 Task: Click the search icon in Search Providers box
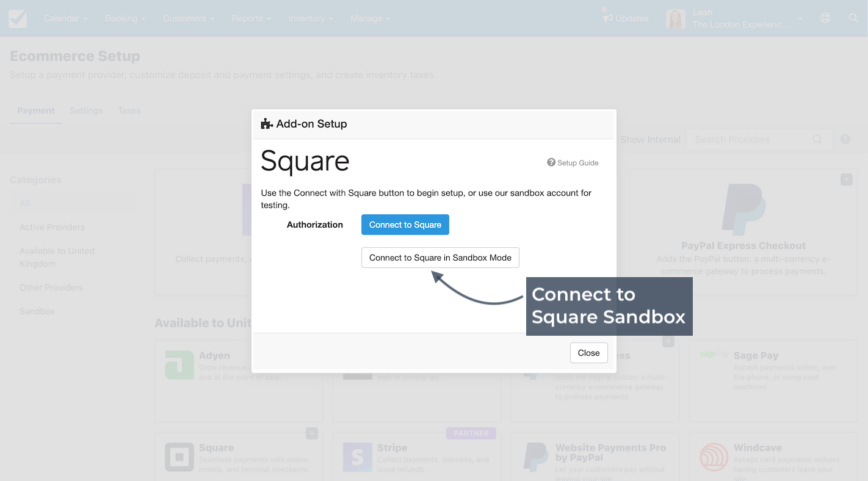point(817,139)
